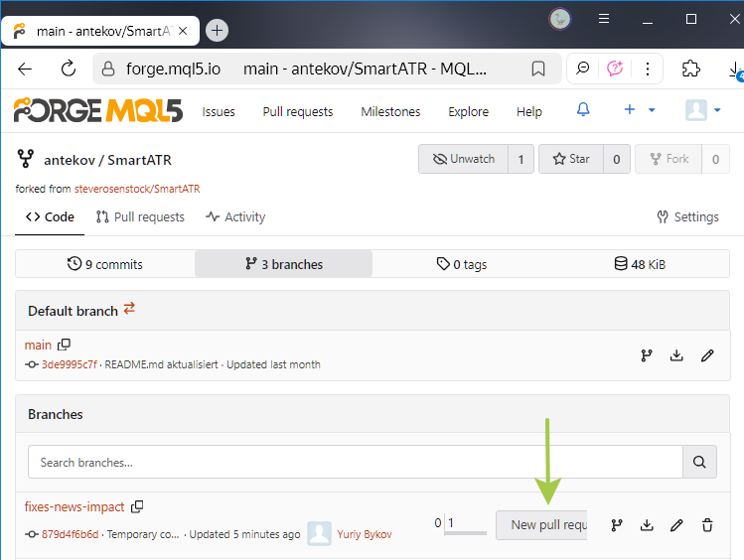Open the browser hamburger menu
The width and height of the screenshot is (744, 560).
tap(604, 19)
